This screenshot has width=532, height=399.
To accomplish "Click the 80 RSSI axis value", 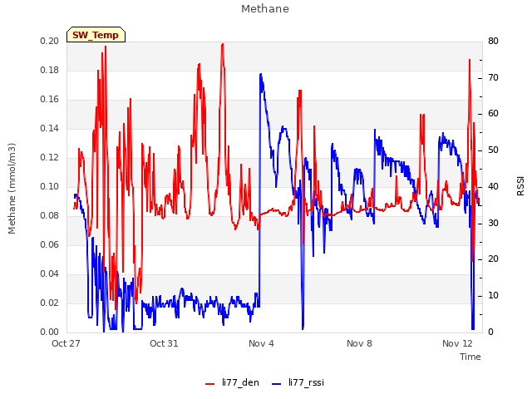I will pyautogui.click(x=493, y=41).
